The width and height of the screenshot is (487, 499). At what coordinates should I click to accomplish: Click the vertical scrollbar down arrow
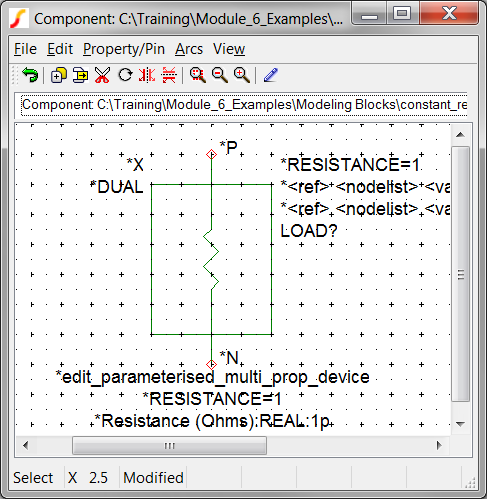[461, 424]
